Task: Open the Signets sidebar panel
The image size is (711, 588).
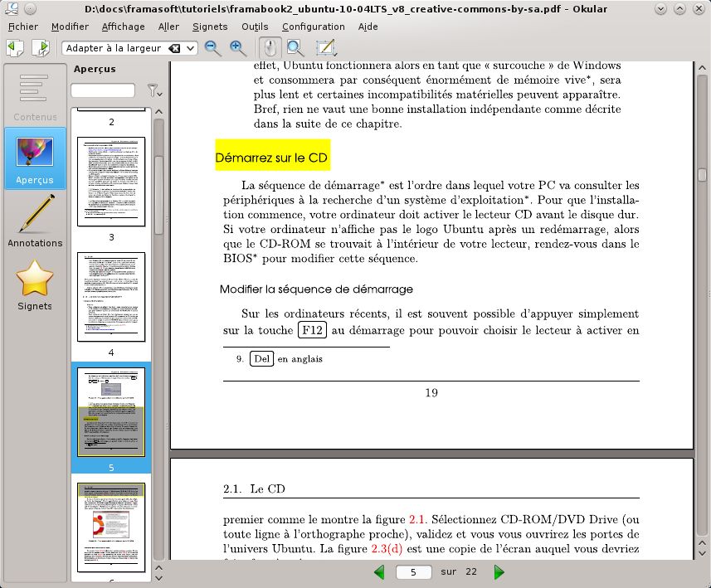Action: coord(35,284)
